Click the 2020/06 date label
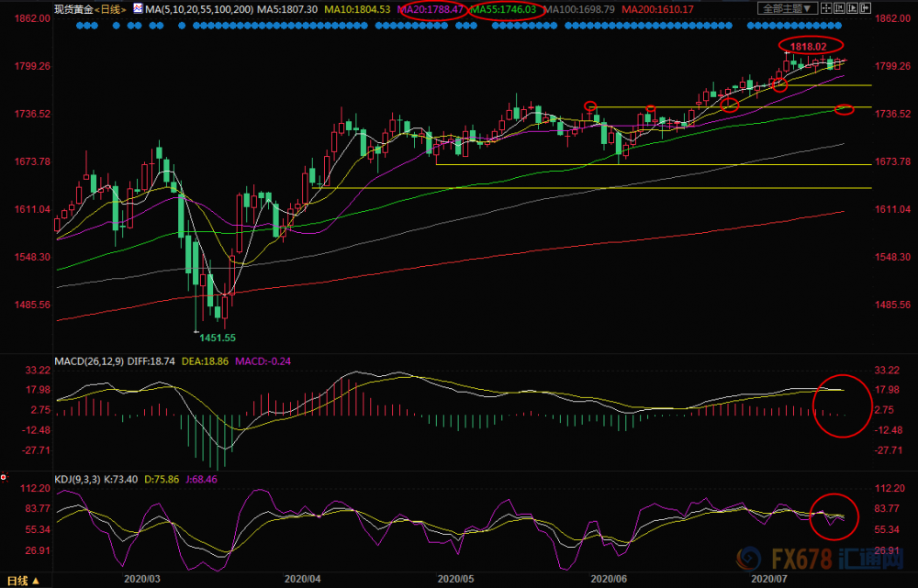918x588 pixels. [610, 579]
